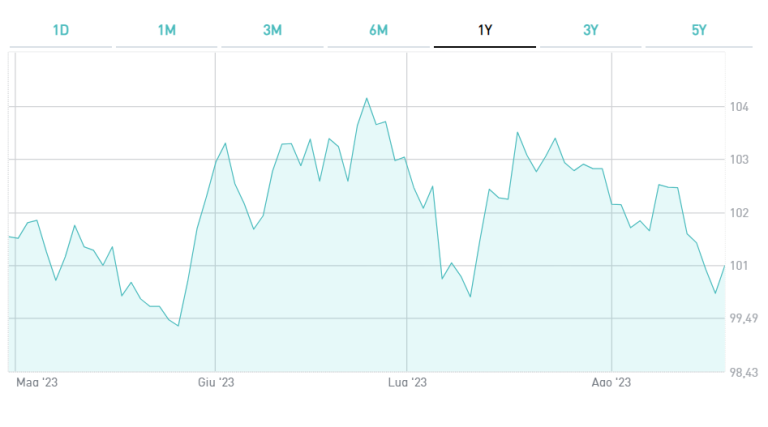Switch chart to the 3Y range
The height and width of the screenshot is (427, 768).
(x=591, y=30)
